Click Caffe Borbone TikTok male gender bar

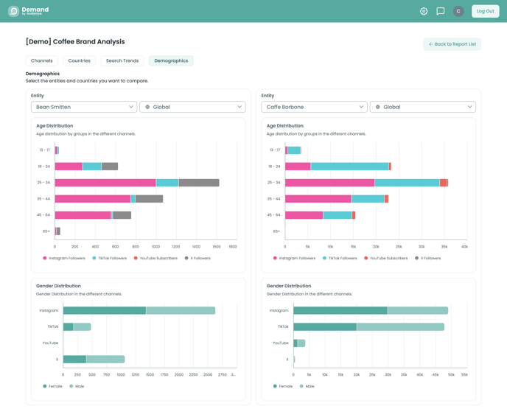(x=401, y=327)
